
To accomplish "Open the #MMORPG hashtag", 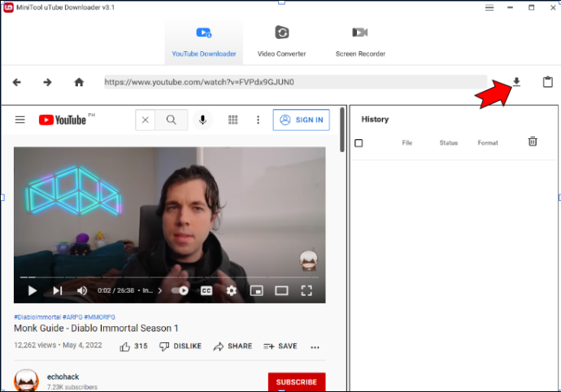I will pyautogui.click(x=100, y=317).
